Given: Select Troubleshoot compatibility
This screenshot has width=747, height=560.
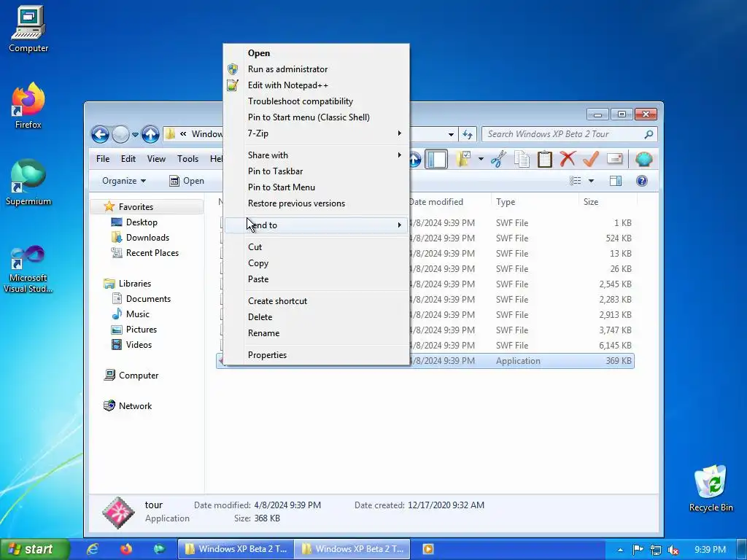Looking at the screenshot, I should point(317,101).
